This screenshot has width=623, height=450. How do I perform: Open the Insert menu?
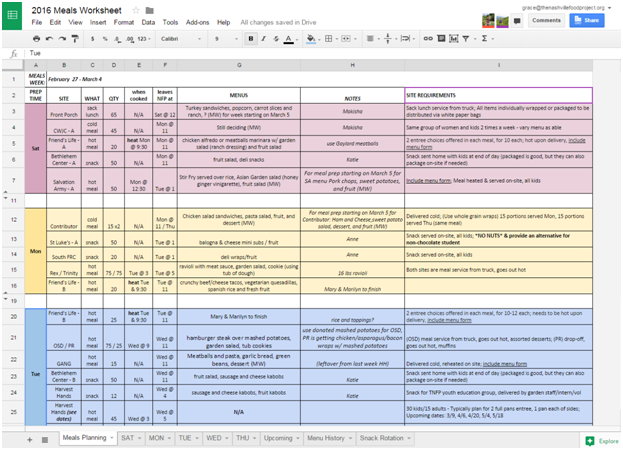tap(98, 22)
